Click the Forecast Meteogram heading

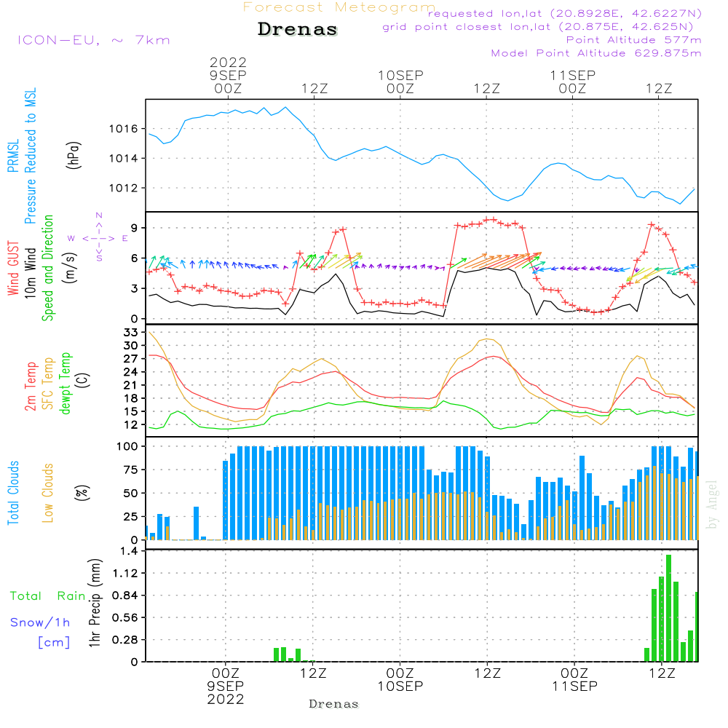coord(339,8)
